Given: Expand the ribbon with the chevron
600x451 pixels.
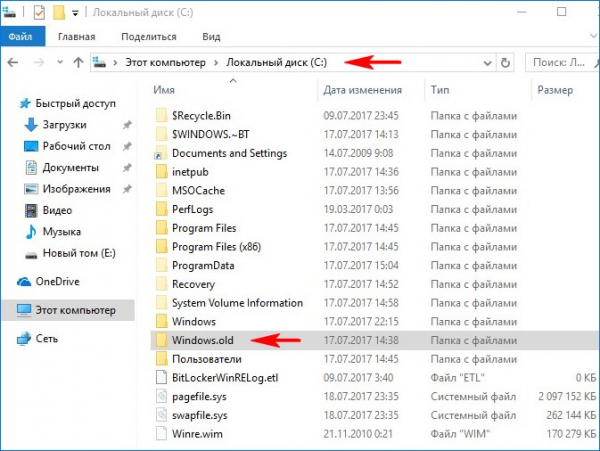Looking at the screenshot, I should pos(593,35).
